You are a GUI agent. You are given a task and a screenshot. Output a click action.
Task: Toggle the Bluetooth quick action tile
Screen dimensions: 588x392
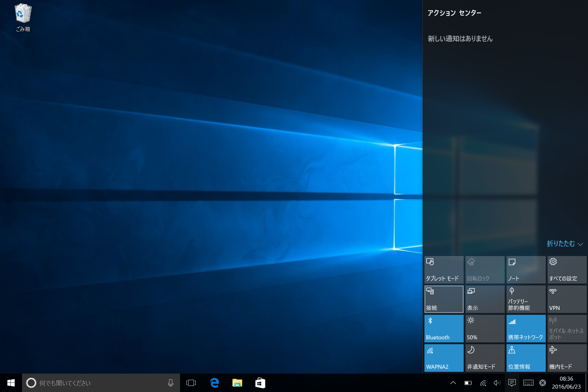pyautogui.click(x=444, y=329)
